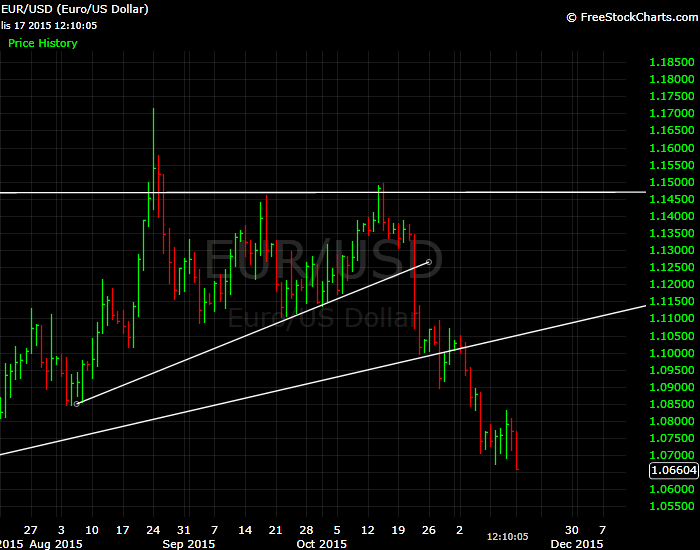
Task: Click the 1.05500 price label
Action: coord(672,506)
